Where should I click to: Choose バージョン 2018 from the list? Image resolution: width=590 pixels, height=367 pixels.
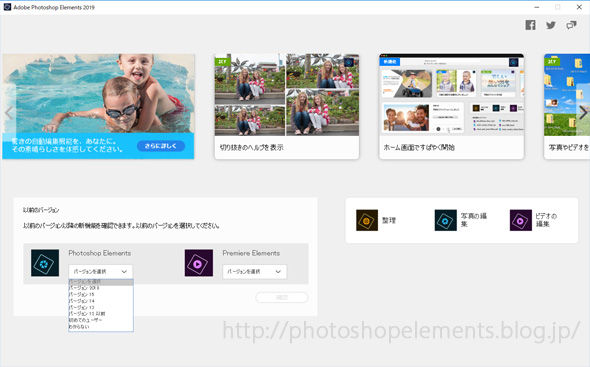pos(101,288)
